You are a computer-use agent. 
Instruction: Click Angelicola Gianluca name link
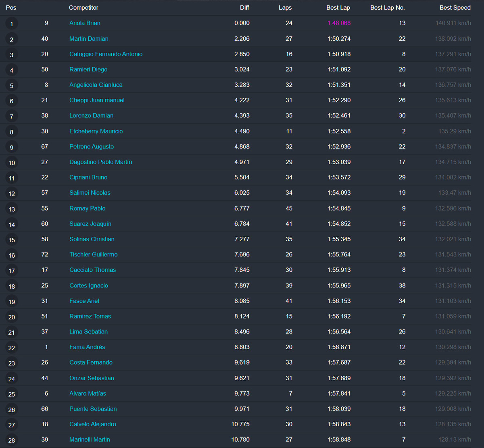[96, 85]
